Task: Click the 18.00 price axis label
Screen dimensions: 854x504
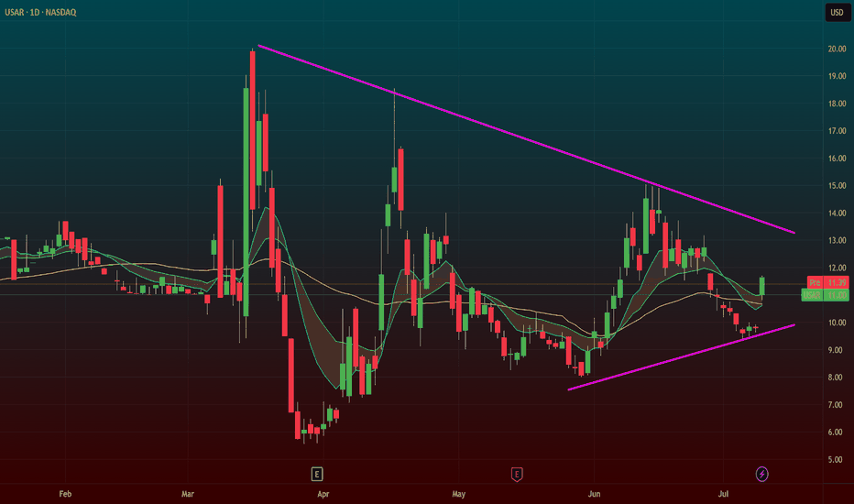Action: [x=837, y=104]
